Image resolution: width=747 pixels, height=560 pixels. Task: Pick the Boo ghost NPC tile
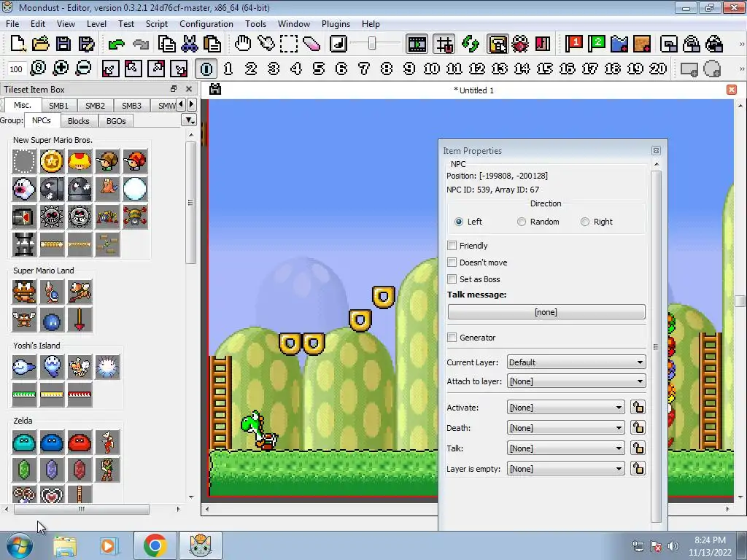click(x=24, y=189)
